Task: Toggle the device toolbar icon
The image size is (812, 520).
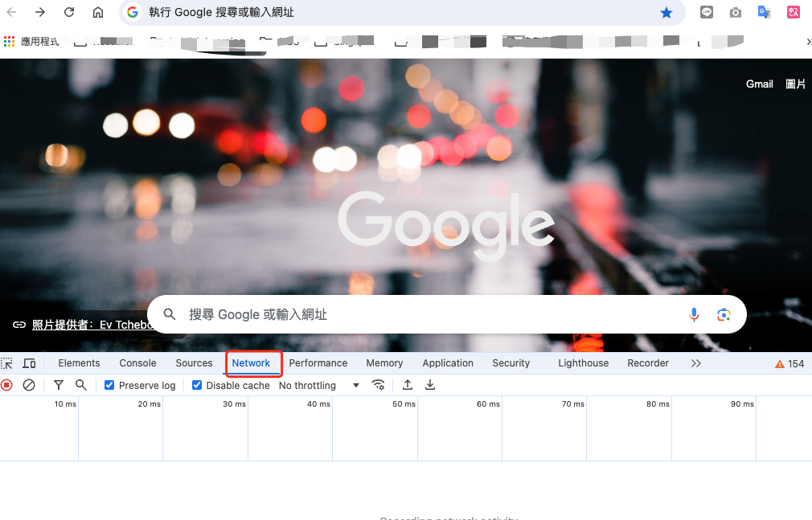Action: [x=29, y=363]
